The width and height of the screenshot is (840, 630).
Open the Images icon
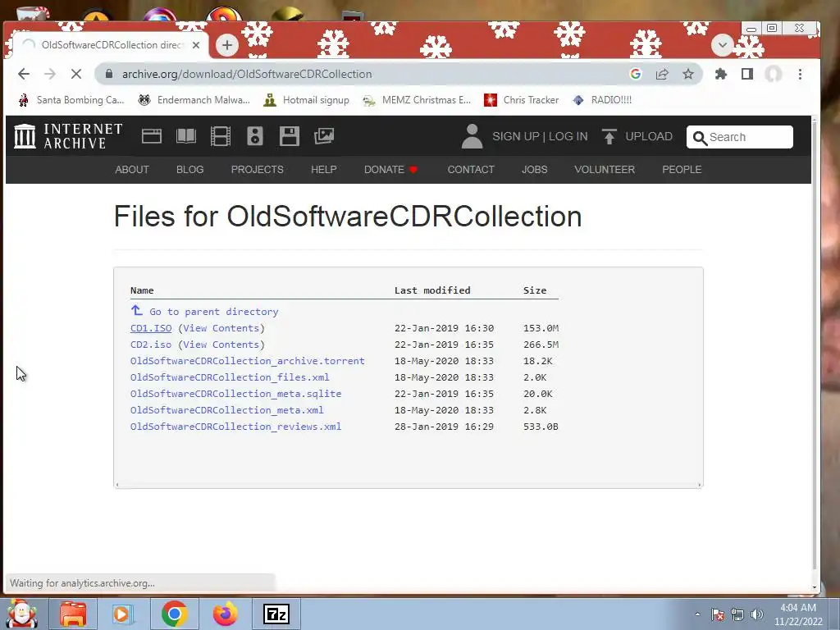coord(323,136)
